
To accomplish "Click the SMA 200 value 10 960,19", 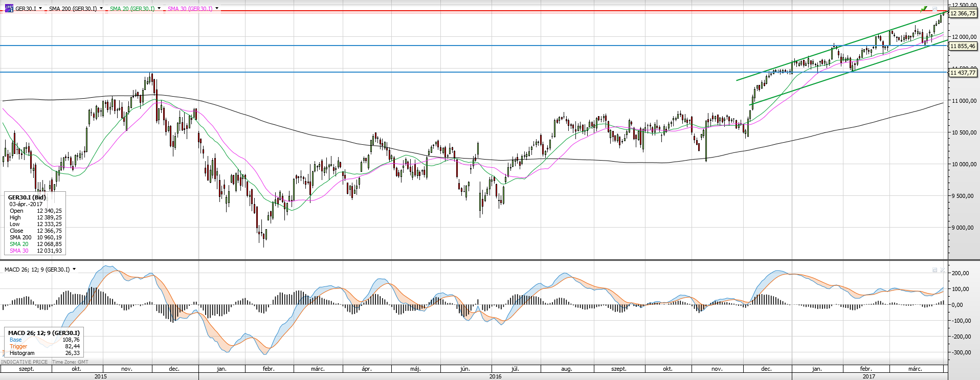I will (x=49, y=238).
